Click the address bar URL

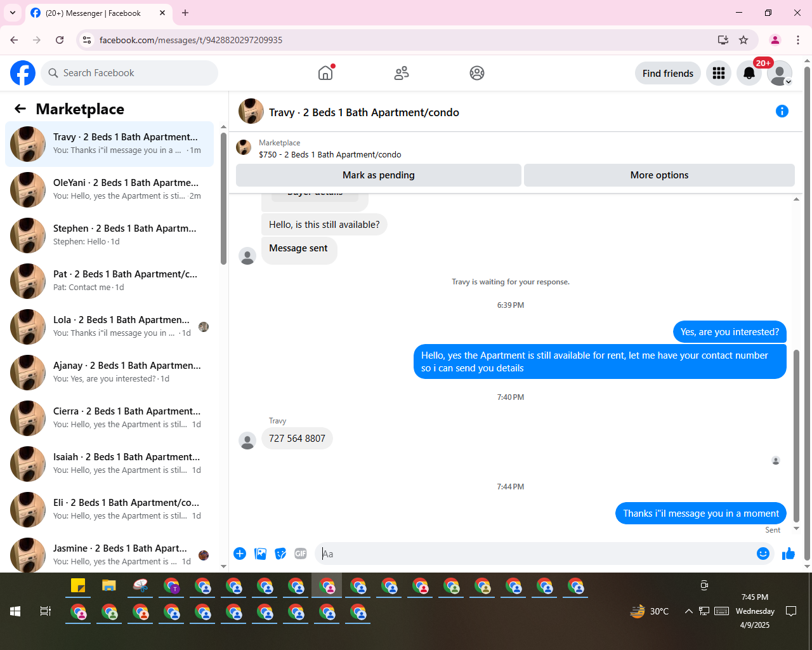point(191,40)
